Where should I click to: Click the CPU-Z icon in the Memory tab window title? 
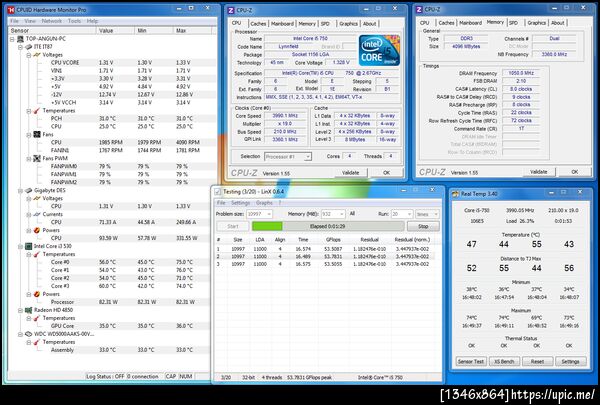(419, 9)
